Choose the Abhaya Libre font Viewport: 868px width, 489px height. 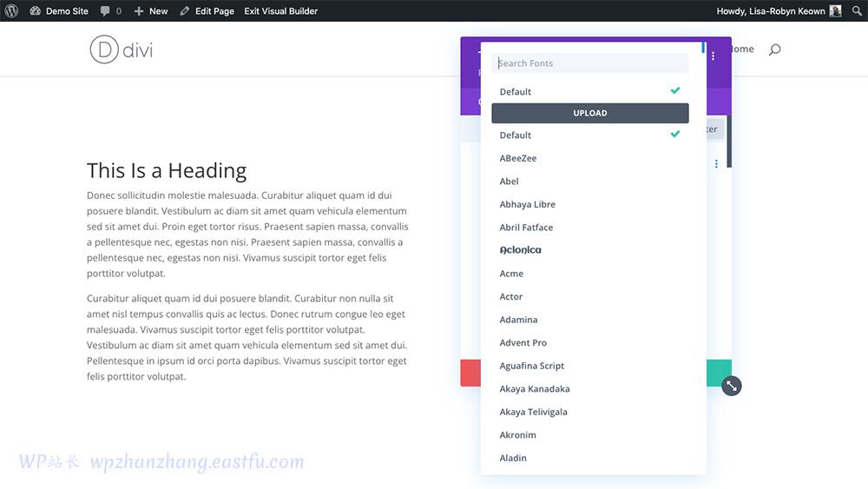click(x=590, y=204)
